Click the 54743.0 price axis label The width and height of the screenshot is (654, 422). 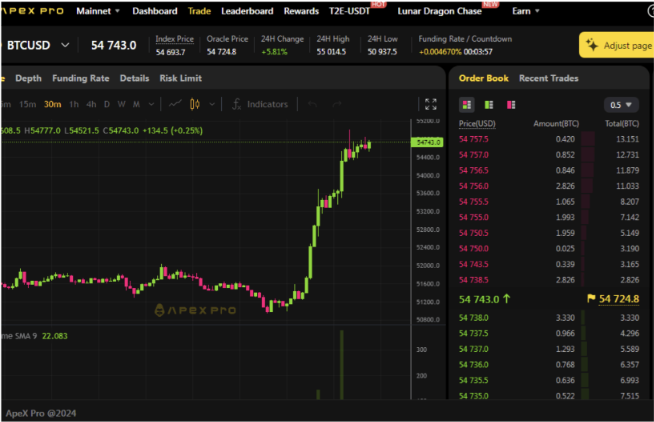pos(427,143)
